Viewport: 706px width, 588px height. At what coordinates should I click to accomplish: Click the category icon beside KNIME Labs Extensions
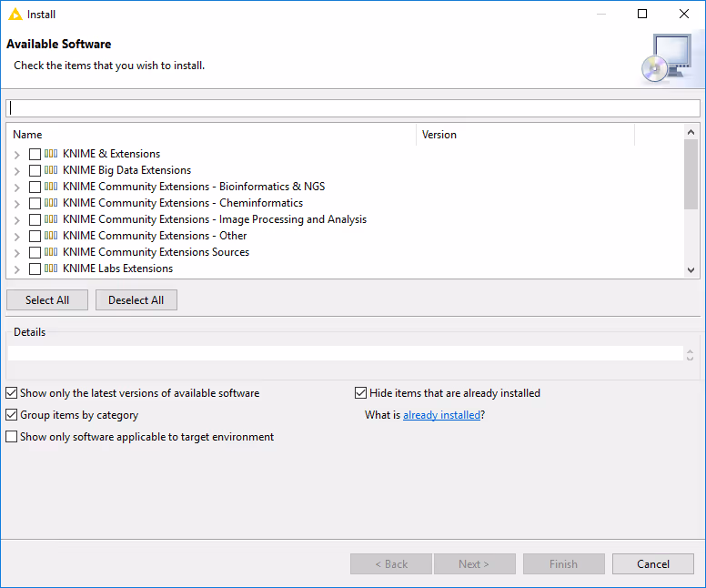51,269
